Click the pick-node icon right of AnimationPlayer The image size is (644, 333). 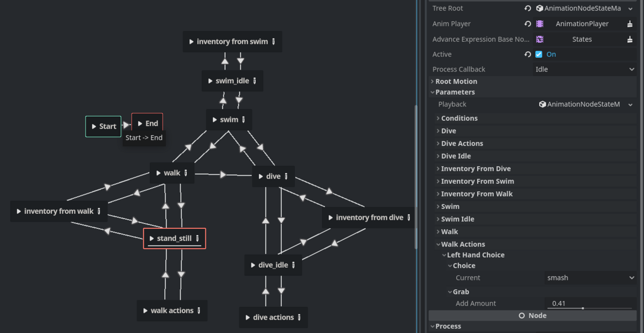point(630,24)
